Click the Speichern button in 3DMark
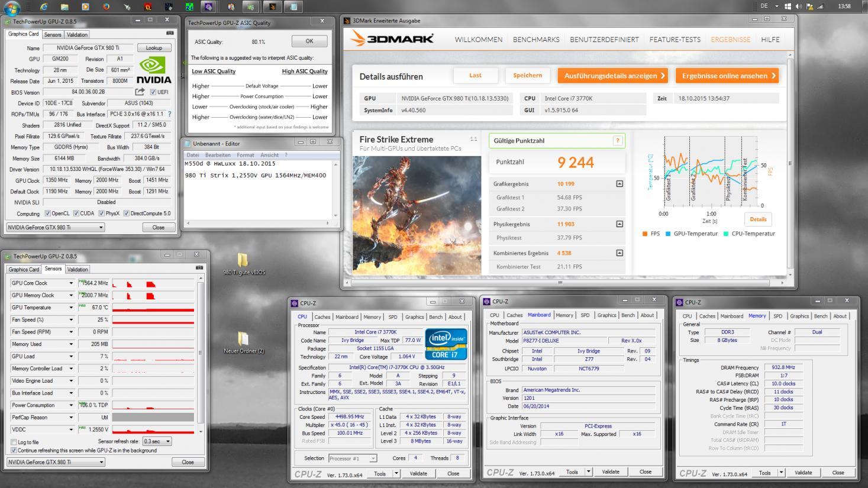The height and width of the screenshot is (488, 868). coord(527,75)
